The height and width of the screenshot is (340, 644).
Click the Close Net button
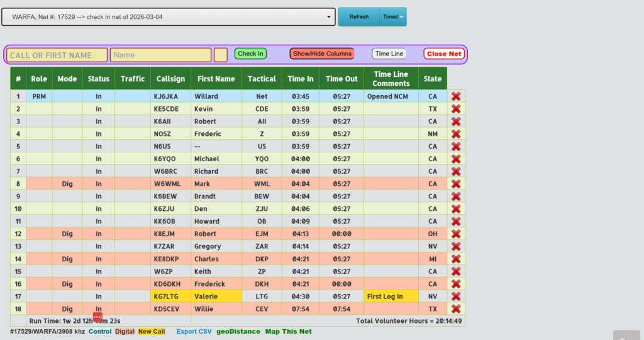tap(444, 54)
